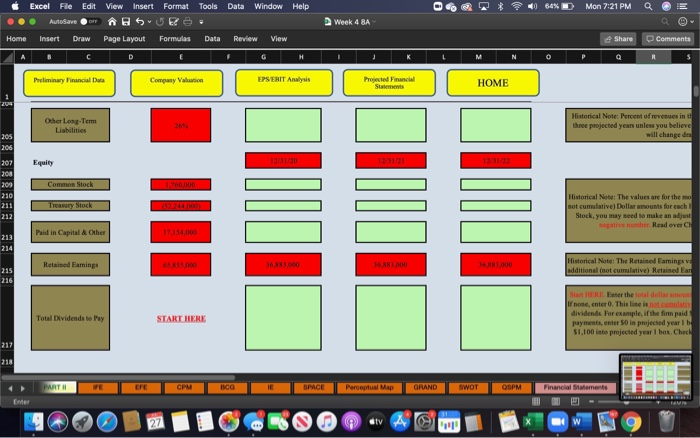Open Google Chrome from the dock
This screenshot has height=438, width=700.
click(x=631, y=421)
